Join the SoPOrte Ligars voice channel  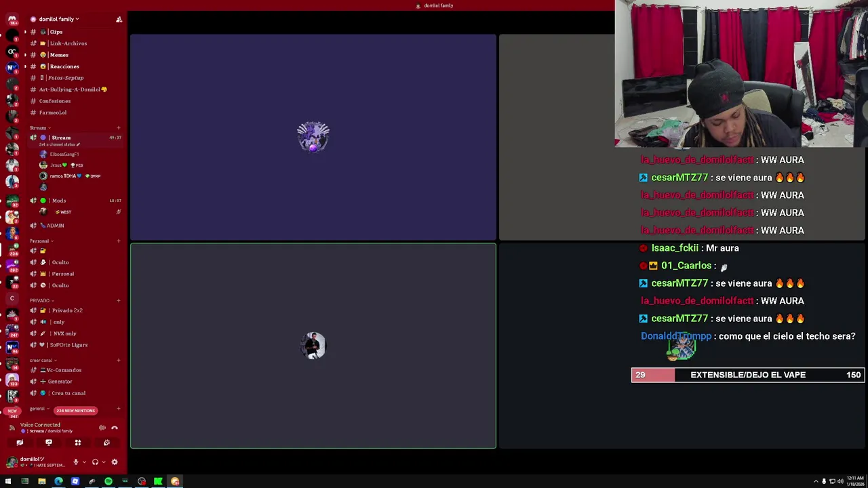68,345
